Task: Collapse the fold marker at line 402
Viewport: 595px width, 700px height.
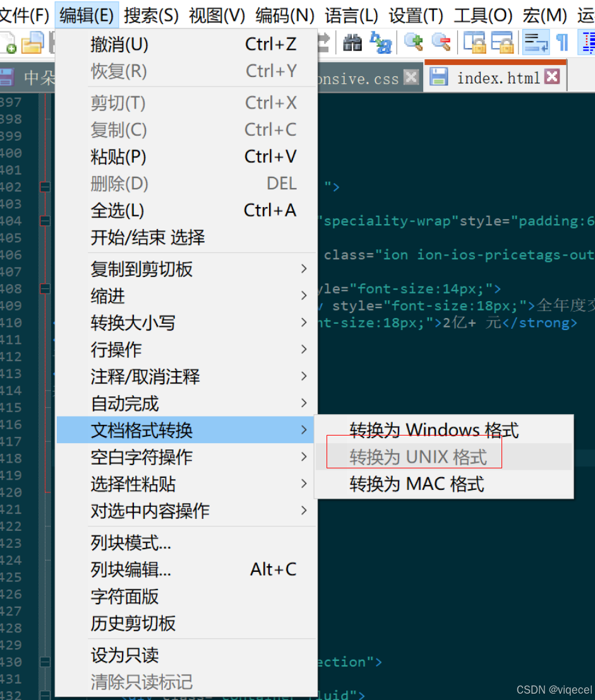Action: 45,187
